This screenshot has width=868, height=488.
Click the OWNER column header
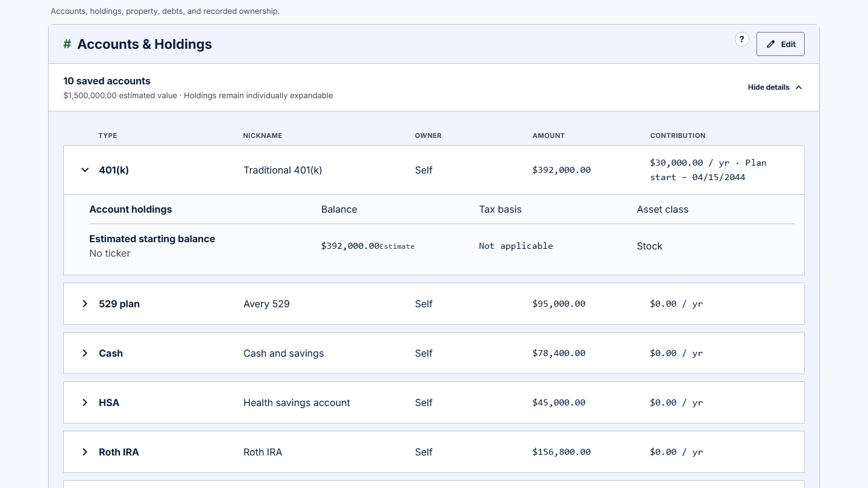pyautogui.click(x=428, y=136)
